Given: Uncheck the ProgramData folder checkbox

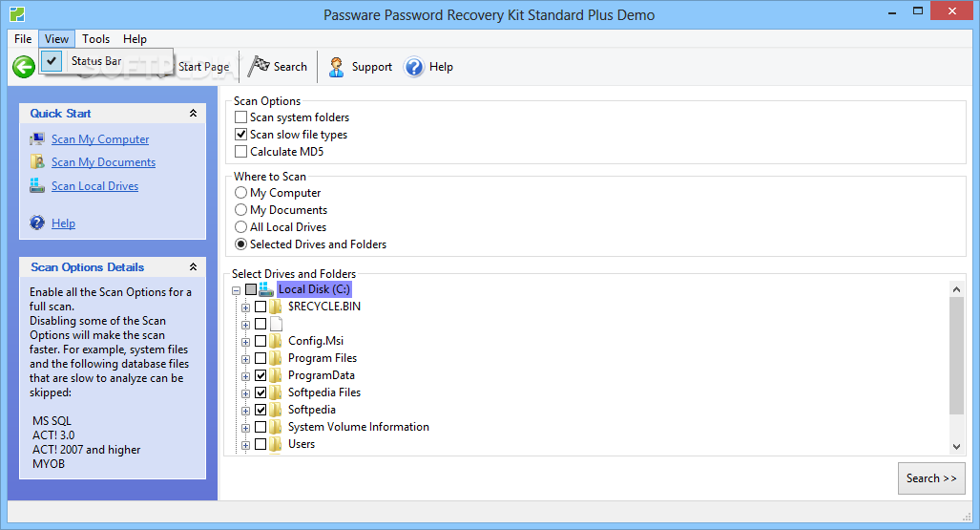Looking at the screenshot, I should pyautogui.click(x=261, y=375).
